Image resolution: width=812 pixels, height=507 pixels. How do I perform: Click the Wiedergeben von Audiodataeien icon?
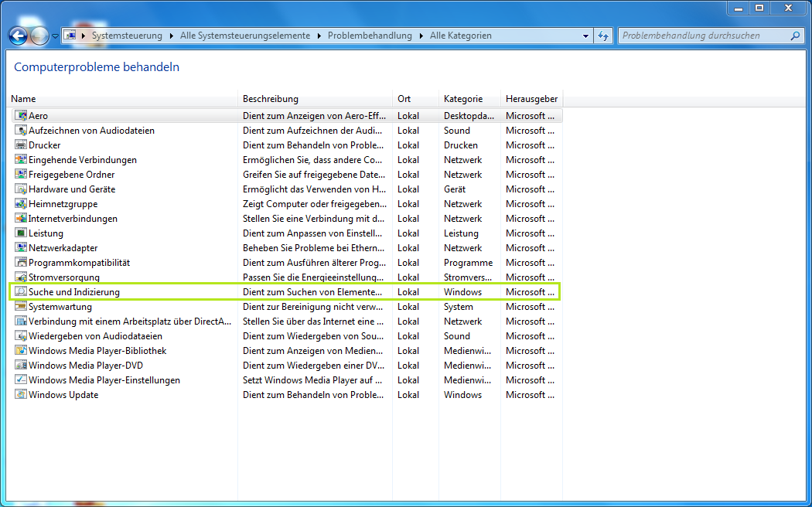pyautogui.click(x=21, y=335)
